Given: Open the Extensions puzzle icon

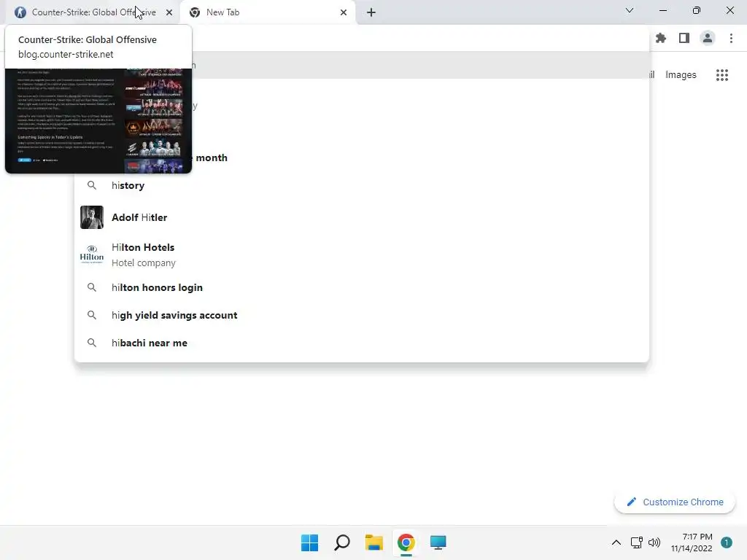Looking at the screenshot, I should [x=661, y=38].
